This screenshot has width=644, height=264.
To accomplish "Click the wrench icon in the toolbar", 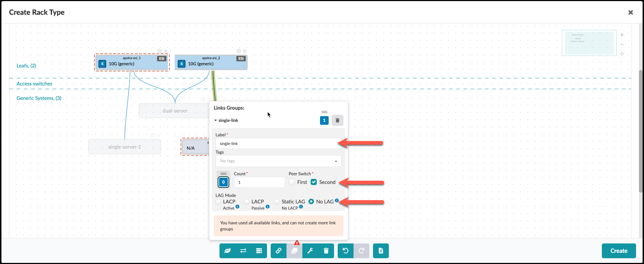I will [310, 251].
